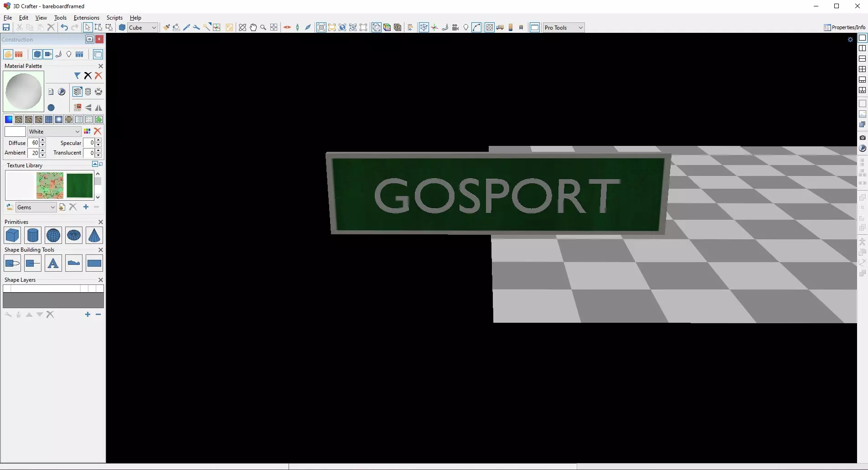The height and width of the screenshot is (470, 868).
Task: Toggle the blue cube primitives button in Construction
Action: [x=37, y=54]
